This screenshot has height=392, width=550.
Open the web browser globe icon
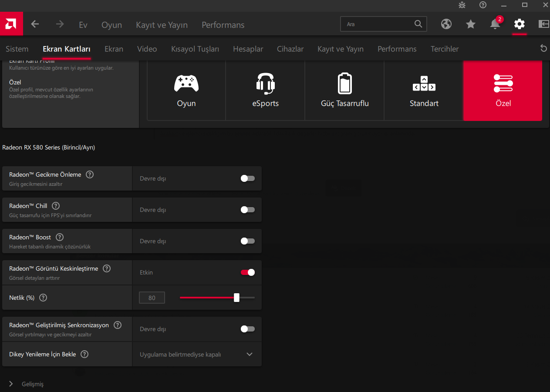[x=446, y=24]
